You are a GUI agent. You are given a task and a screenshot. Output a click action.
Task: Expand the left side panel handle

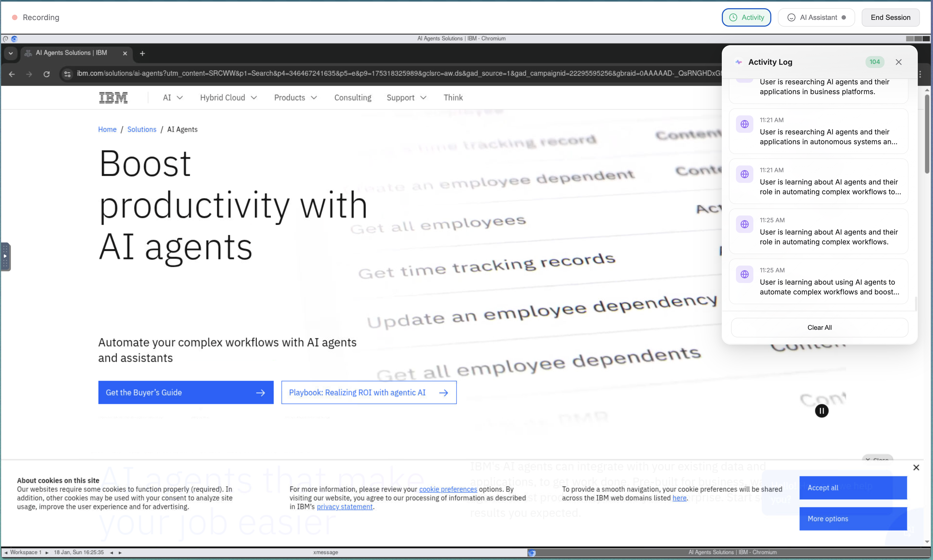click(x=5, y=257)
